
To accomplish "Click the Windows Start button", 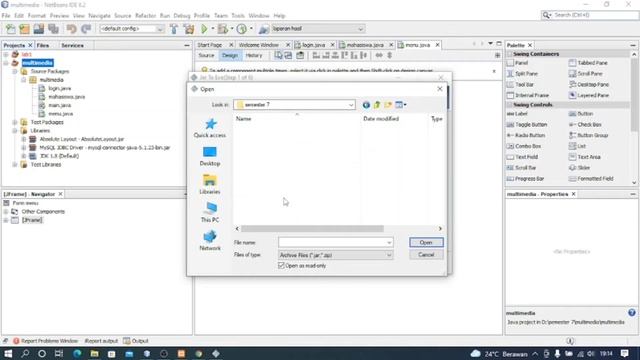I will pyautogui.click(x=8, y=353).
